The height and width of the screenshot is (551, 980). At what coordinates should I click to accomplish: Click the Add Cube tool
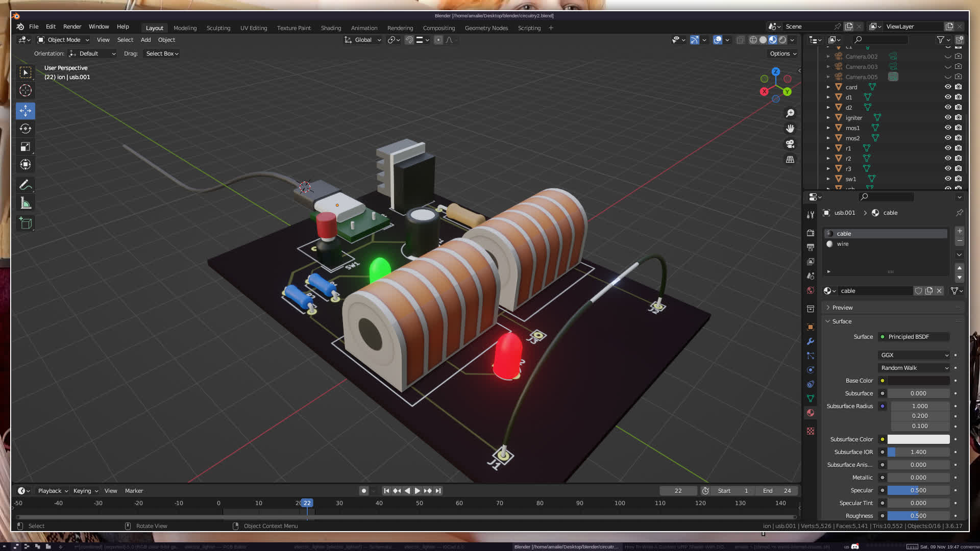26,223
